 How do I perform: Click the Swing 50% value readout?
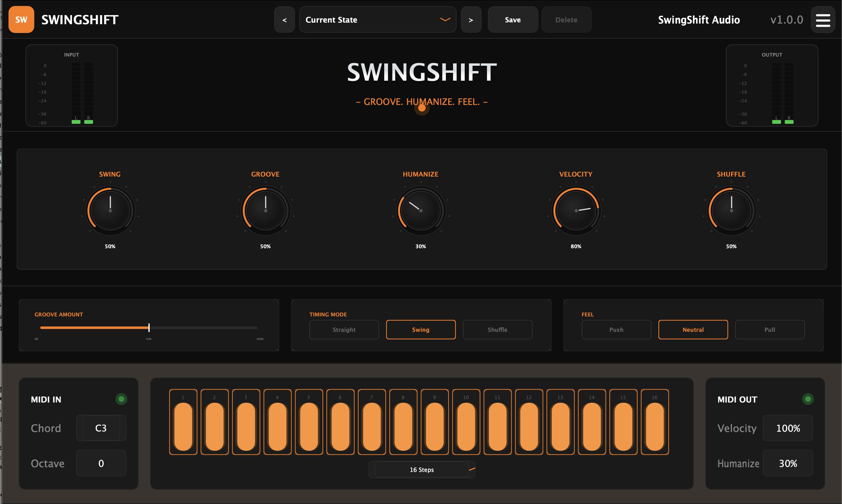pos(110,246)
